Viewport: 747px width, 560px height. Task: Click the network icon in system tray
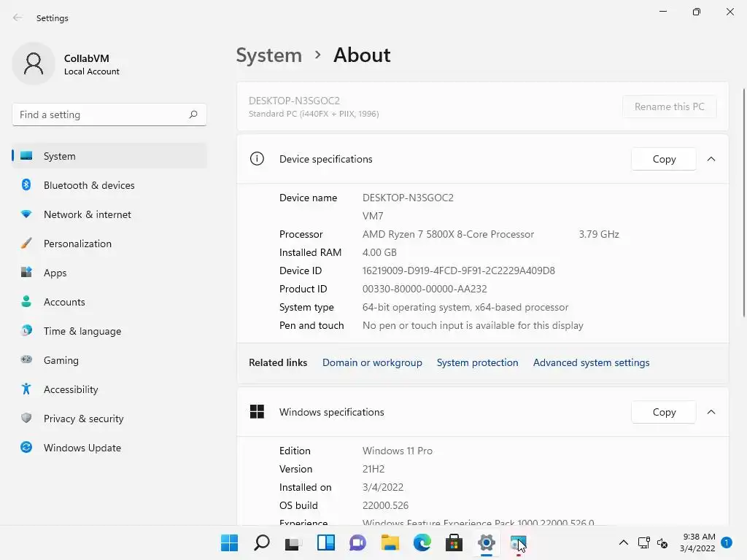coord(643,542)
